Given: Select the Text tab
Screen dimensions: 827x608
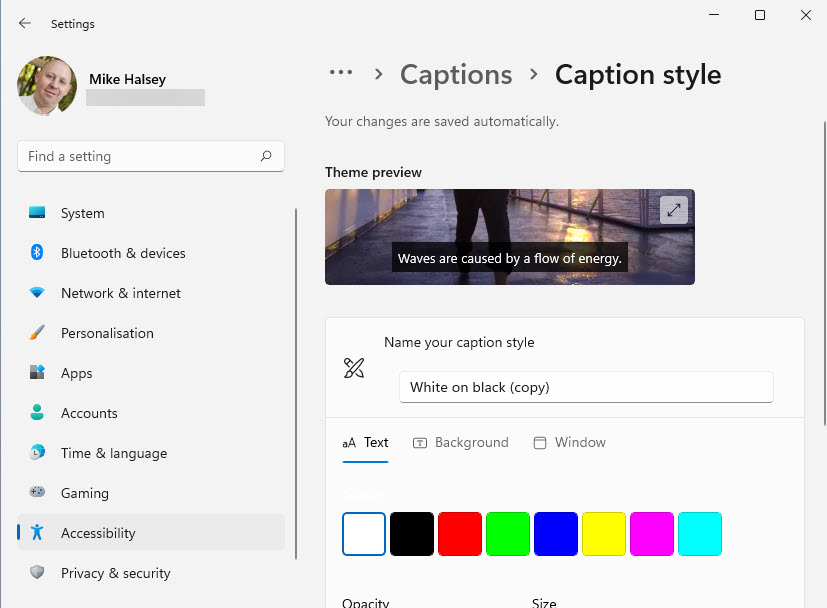Looking at the screenshot, I should (x=365, y=442).
